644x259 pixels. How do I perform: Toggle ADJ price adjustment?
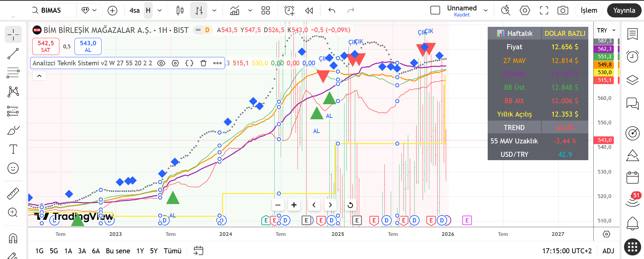pyautogui.click(x=608, y=251)
